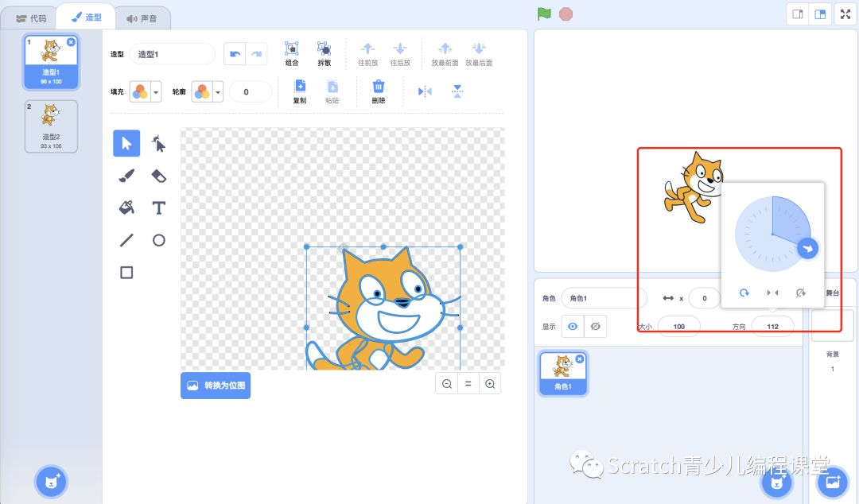Click the 转换为位图 button
Viewport: 859px width, 504px height.
215,385
